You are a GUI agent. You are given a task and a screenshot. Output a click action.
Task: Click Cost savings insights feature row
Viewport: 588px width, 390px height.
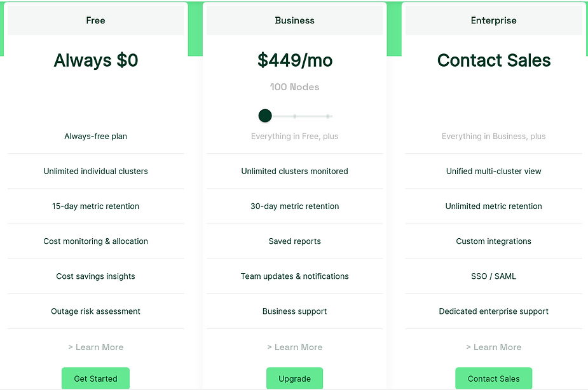pyautogui.click(x=95, y=276)
